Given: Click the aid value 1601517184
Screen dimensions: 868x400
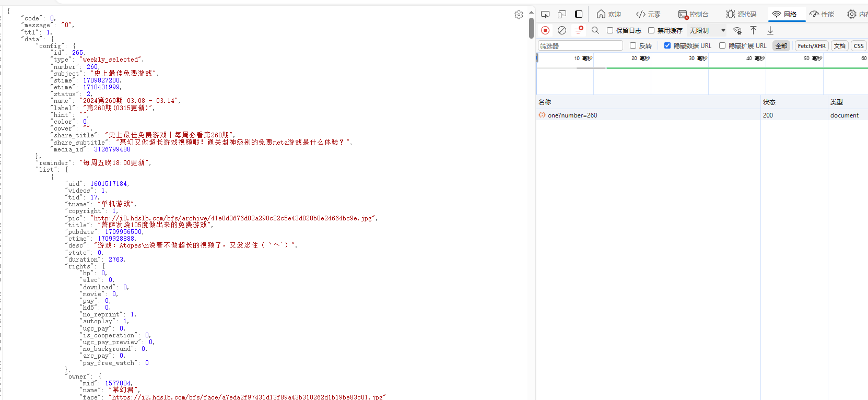Looking at the screenshot, I should (x=109, y=183).
